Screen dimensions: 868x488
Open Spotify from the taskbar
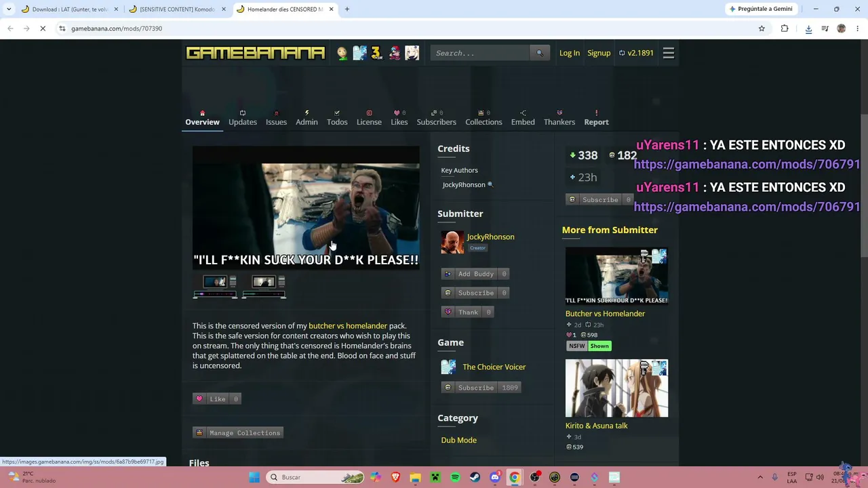[x=455, y=477]
